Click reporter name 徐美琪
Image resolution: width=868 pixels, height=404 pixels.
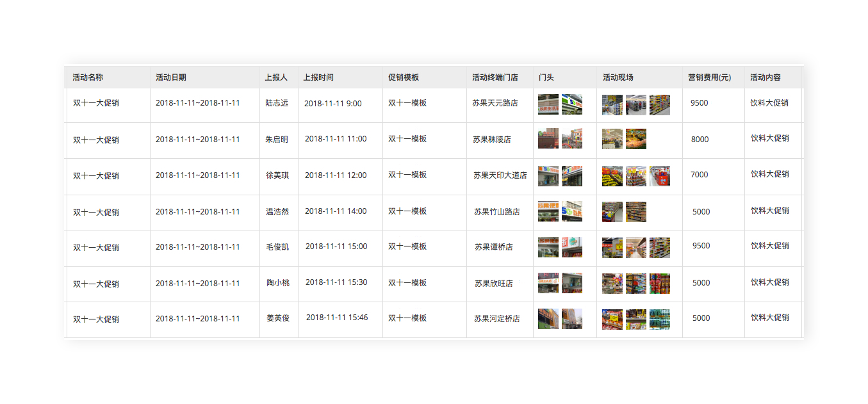[x=277, y=175]
